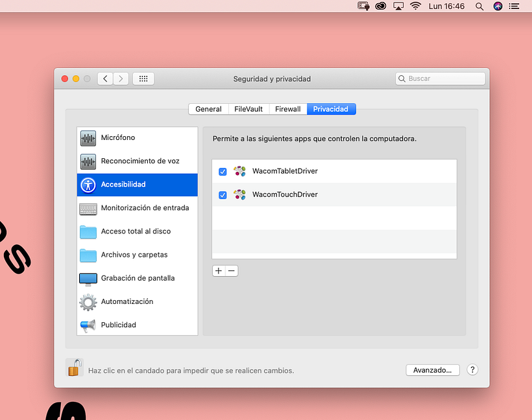Click the Lun 16:46 clock
The image size is (532, 420).
[446, 6]
